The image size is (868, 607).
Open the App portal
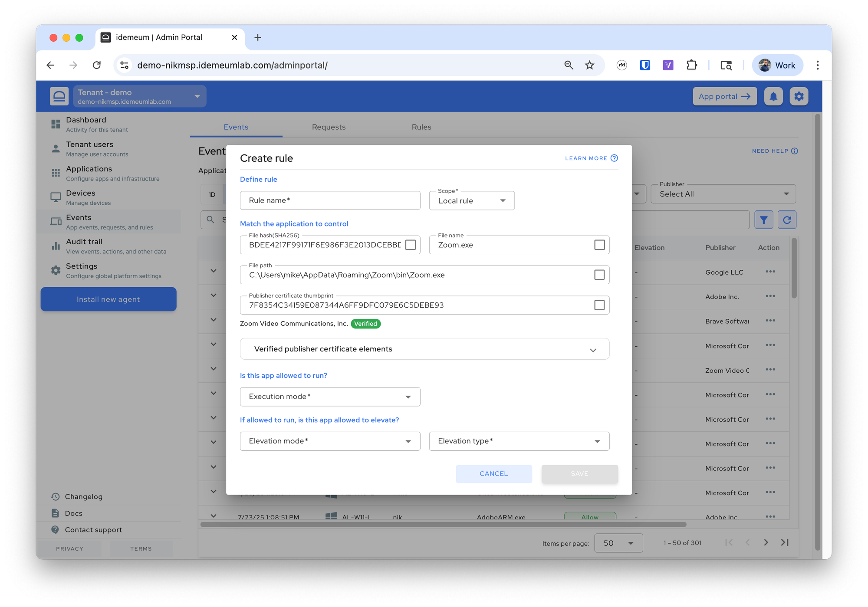click(724, 96)
